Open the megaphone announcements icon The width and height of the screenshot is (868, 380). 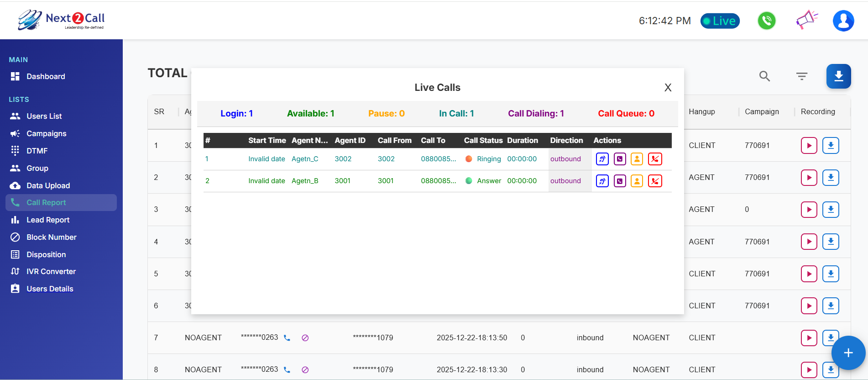pyautogui.click(x=806, y=20)
